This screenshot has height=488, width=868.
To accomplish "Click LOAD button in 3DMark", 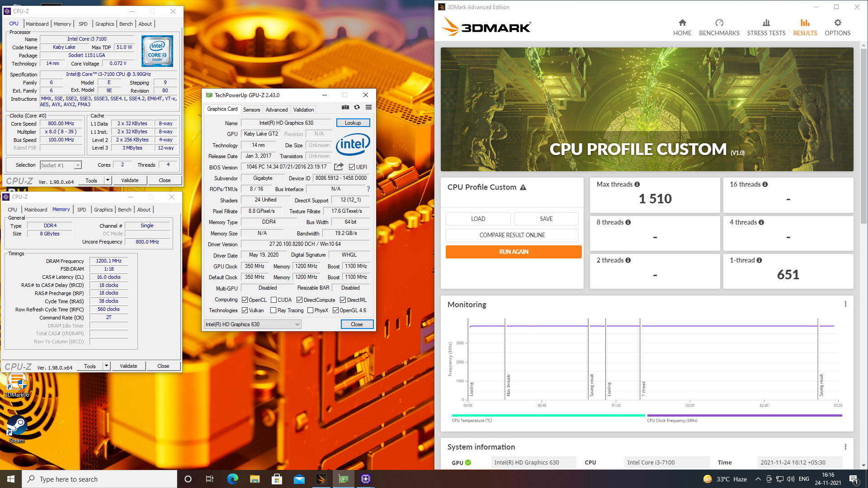I will point(478,219).
